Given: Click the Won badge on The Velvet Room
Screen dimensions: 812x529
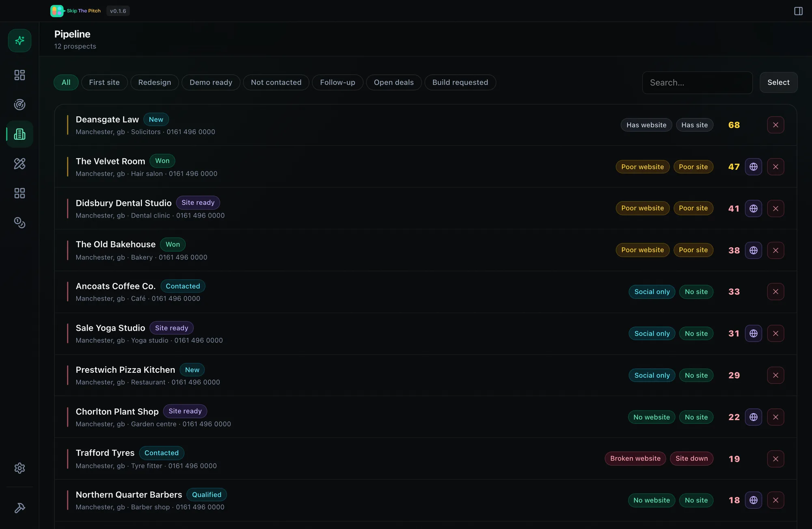Looking at the screenshot, I should click(162, 161).
